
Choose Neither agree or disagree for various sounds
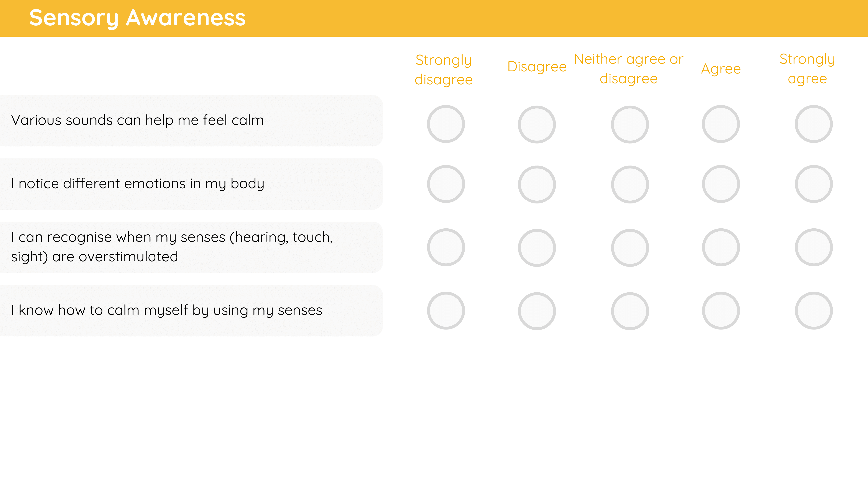(x=630, y=124)
